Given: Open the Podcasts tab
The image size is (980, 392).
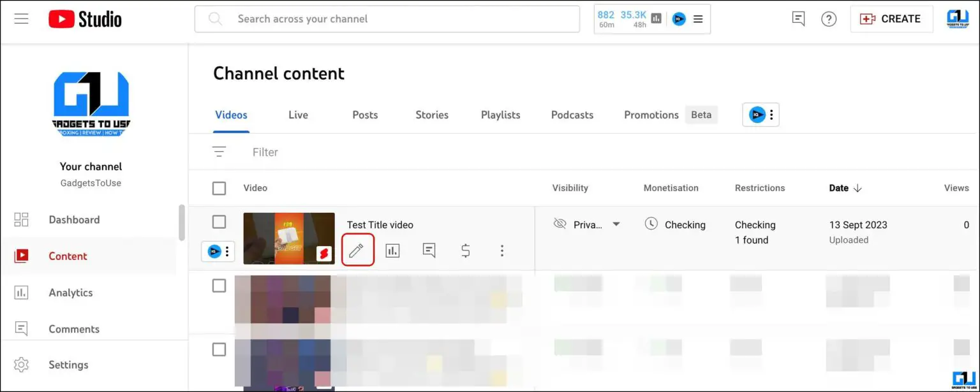Looking at the screenshot, I should point(572,115).
